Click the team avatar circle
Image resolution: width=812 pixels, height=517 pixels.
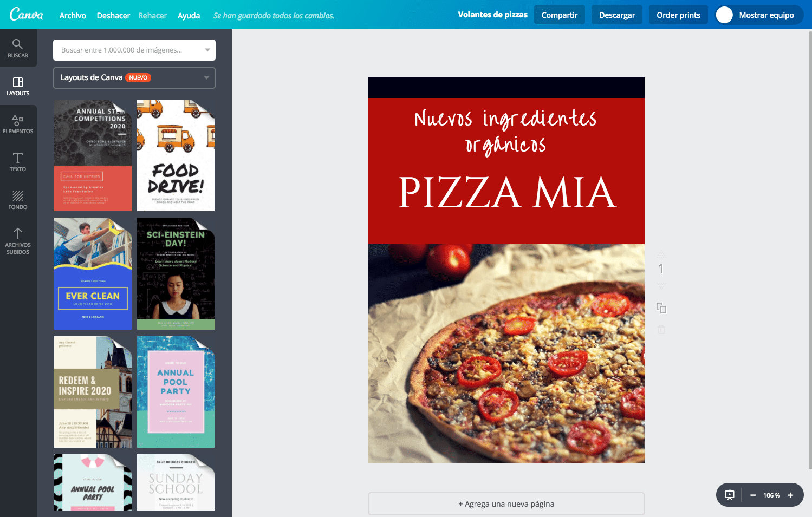724,15
